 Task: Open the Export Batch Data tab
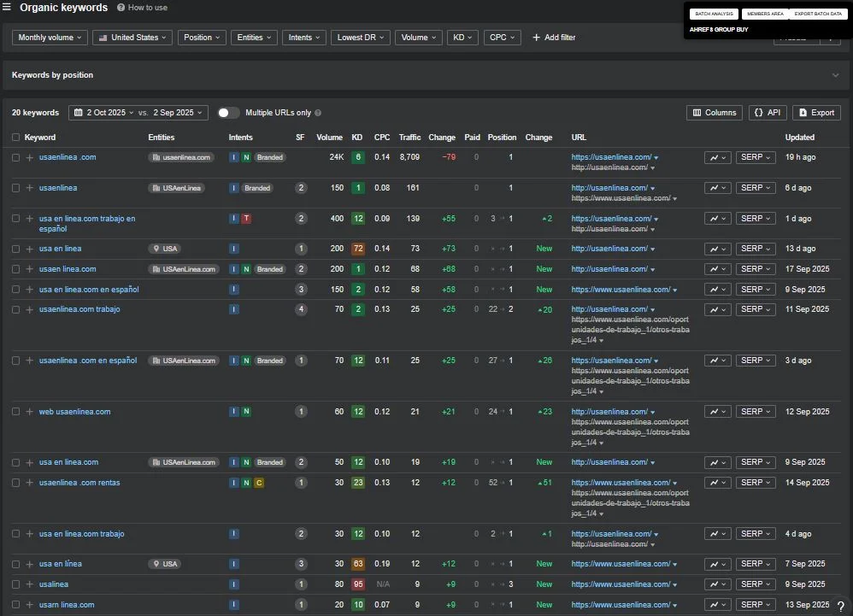click(818, 14)
